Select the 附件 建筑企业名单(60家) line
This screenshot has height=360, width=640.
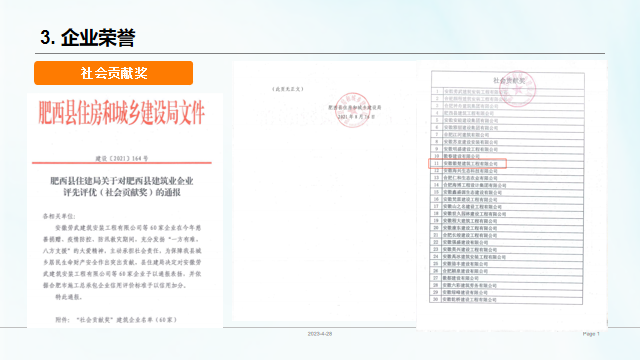(x=117, y=320)
